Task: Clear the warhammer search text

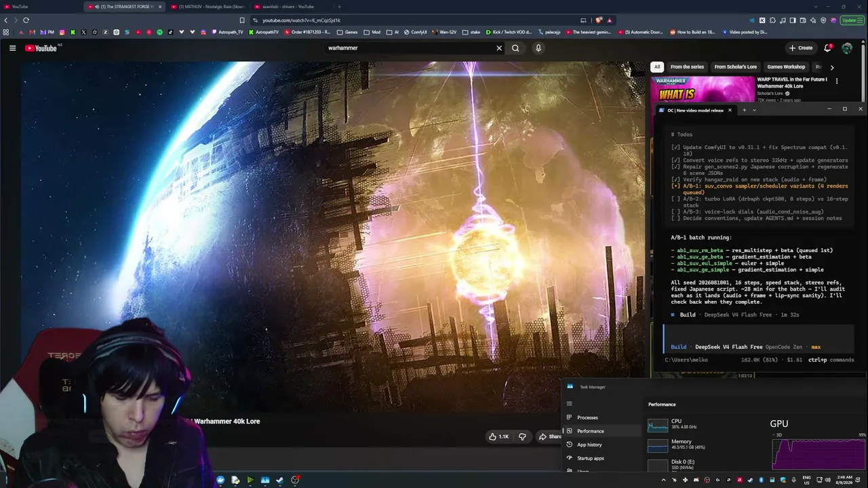Action: [499, 48]
